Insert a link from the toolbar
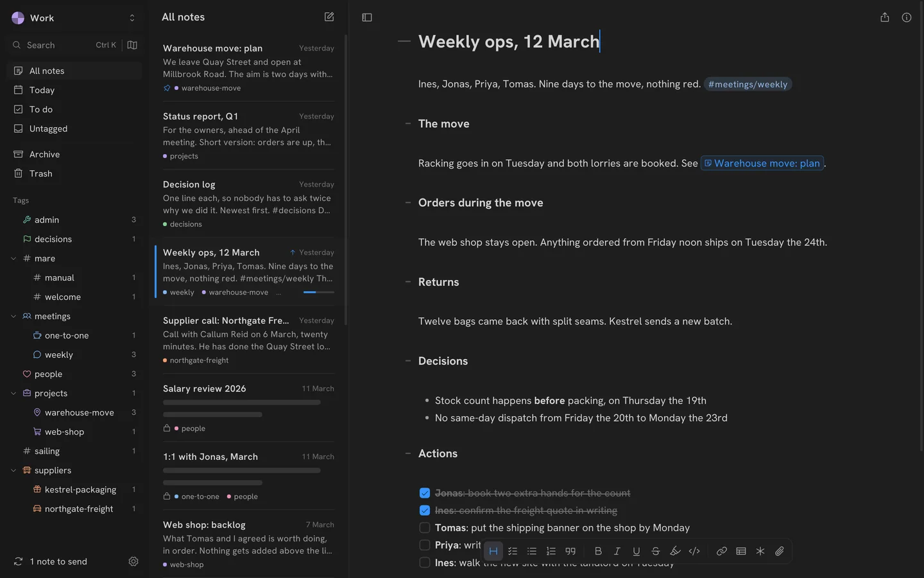The image size is (924, 578). pos(722,551)
